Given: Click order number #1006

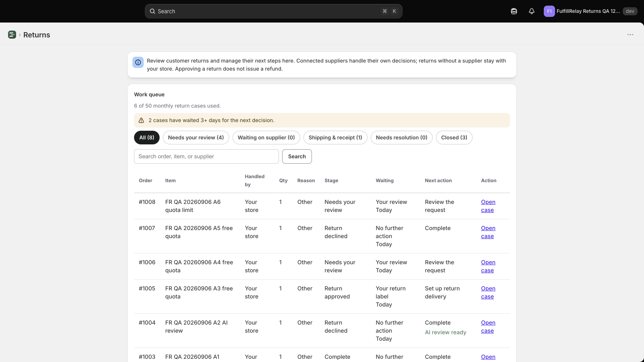Looking at the screenshot, I should [147, 262].
